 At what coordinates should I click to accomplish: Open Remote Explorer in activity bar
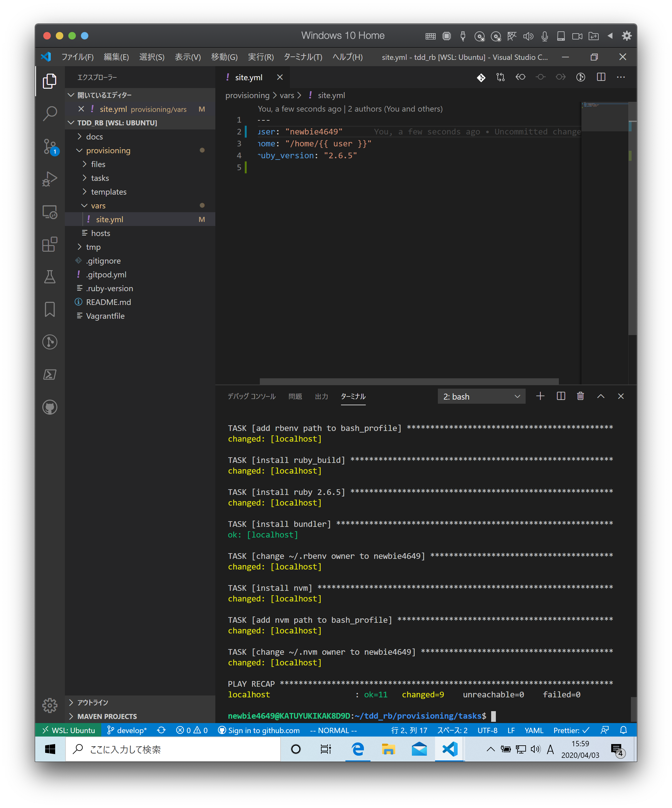coord(50,212)
